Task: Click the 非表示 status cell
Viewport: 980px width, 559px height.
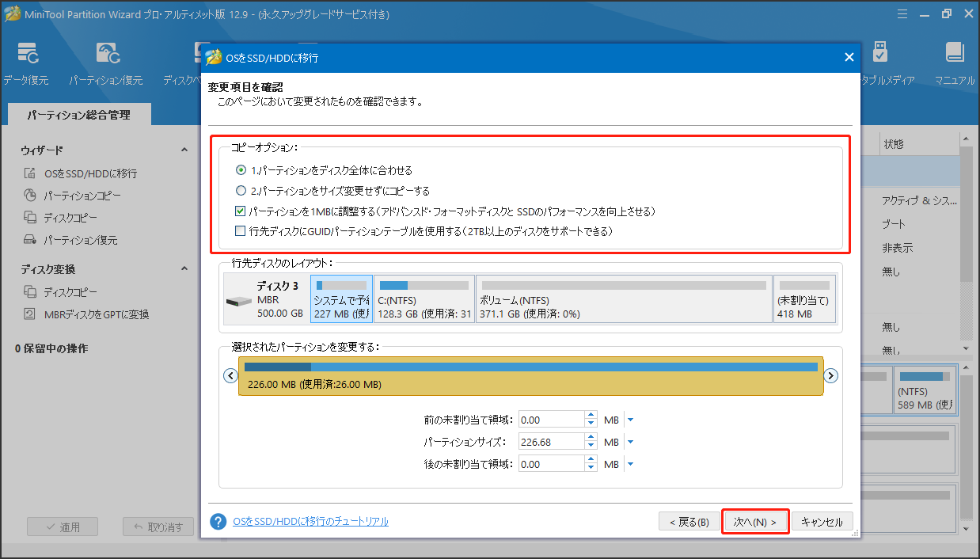Action: click(x=898, y=248)
